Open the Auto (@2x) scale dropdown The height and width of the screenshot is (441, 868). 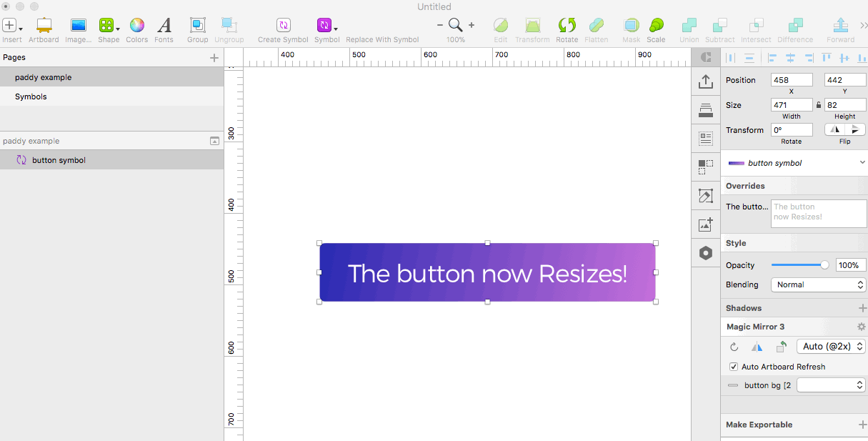(x=832, y=346)
